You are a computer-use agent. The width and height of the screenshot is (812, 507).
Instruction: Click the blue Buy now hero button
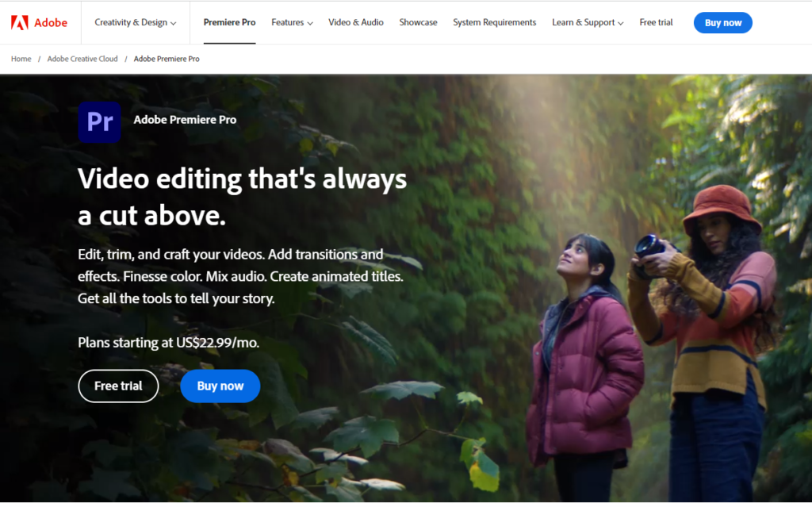click(x=220, y=386)
